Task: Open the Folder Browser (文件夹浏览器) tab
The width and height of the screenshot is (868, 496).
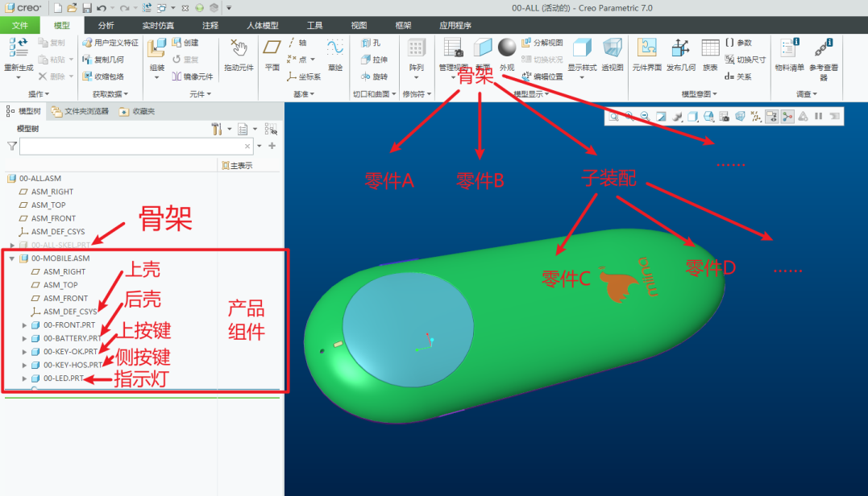Action: (80, 111)
